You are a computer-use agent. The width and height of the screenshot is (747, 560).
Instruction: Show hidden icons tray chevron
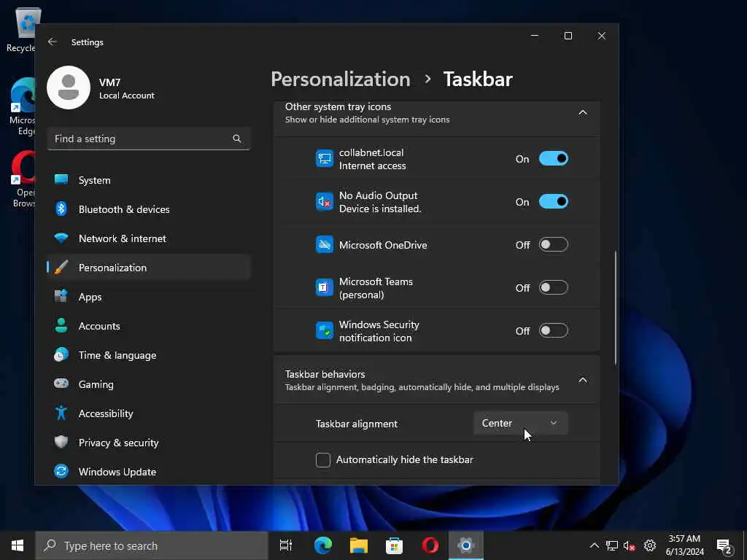pyautogui.click(x=594, y=545)
